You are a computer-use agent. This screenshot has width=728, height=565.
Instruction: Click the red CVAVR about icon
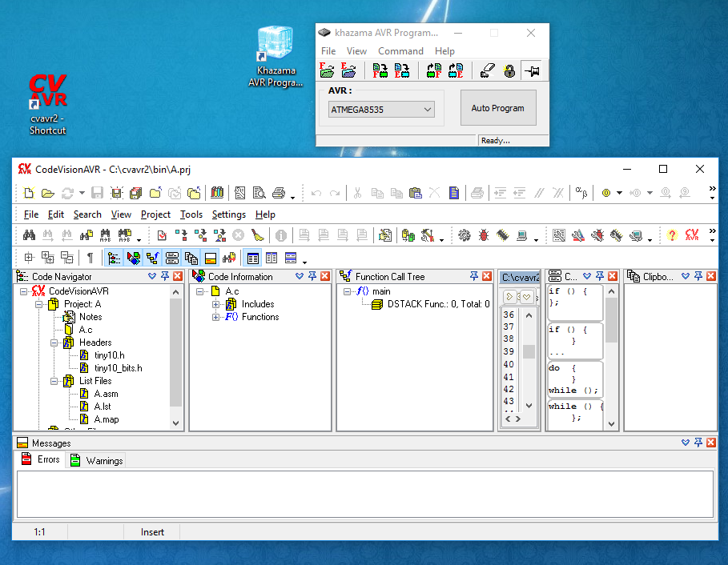692,235
